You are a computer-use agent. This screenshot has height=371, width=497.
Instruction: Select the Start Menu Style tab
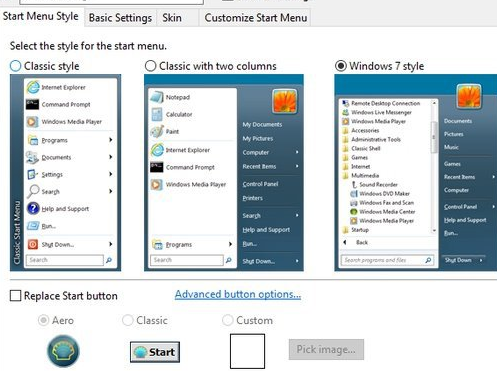[41, 16]
